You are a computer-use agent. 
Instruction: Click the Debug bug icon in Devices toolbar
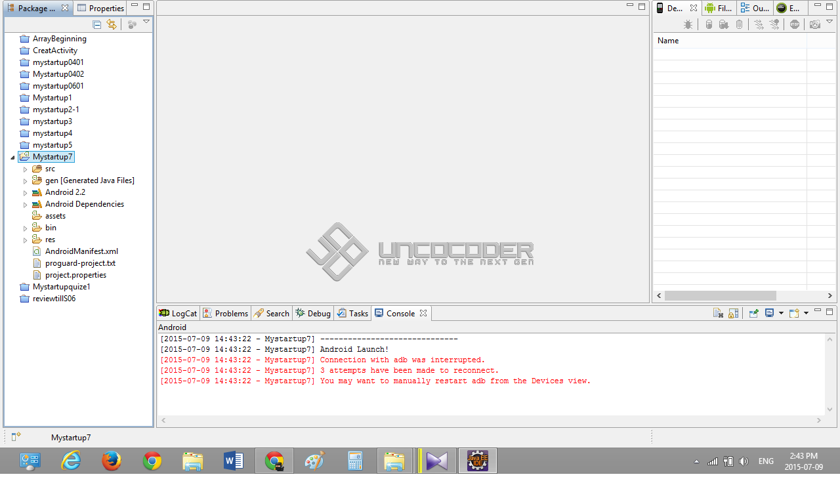(x=688, y=24)
